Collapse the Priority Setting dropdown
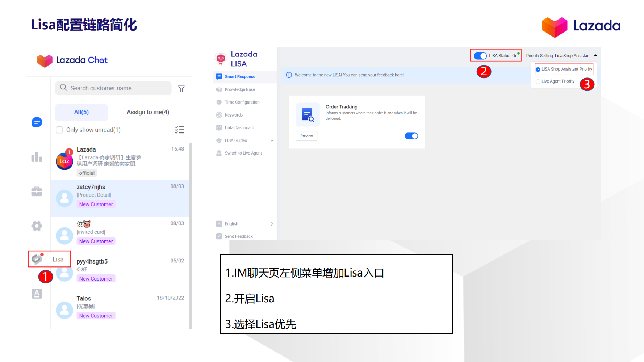This screenshot has height=362, width=644. (x=595, y=55)
